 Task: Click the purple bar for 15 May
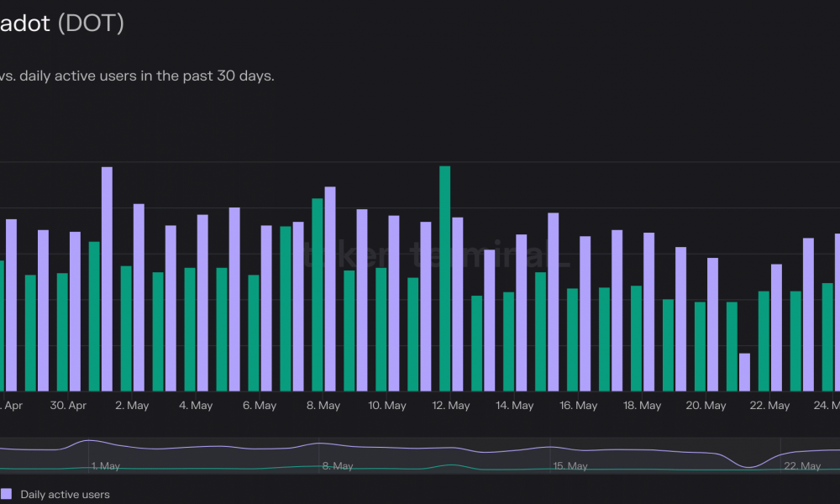point(554,302)
